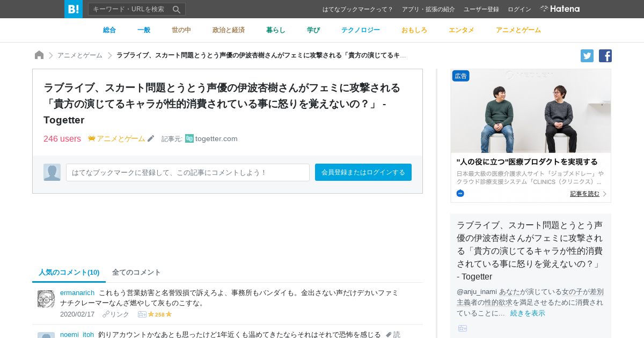Switch to 全てのコメント tab
The image size is (644, 338).
click(136, 273)
